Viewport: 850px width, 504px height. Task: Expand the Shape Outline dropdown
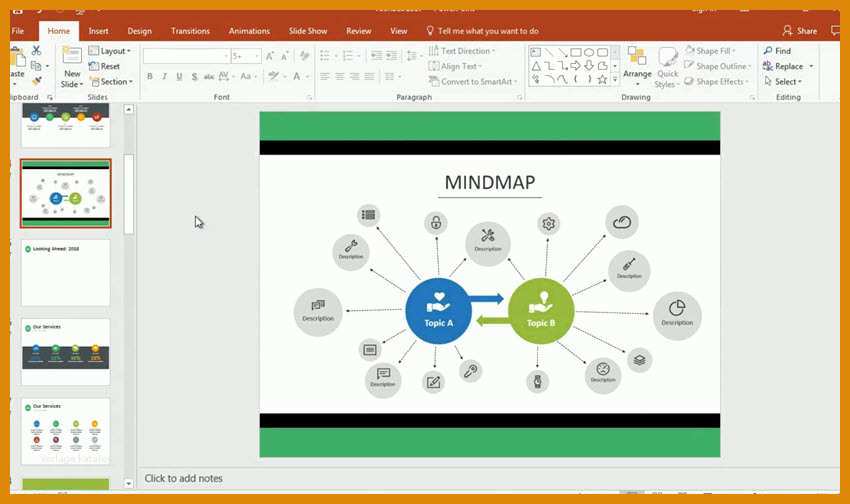tap(718, 66)
